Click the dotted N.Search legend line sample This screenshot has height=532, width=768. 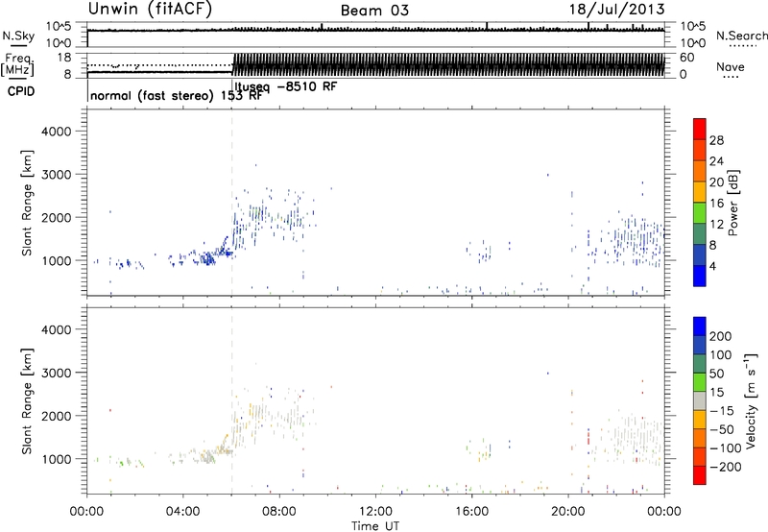coord(742,46)
